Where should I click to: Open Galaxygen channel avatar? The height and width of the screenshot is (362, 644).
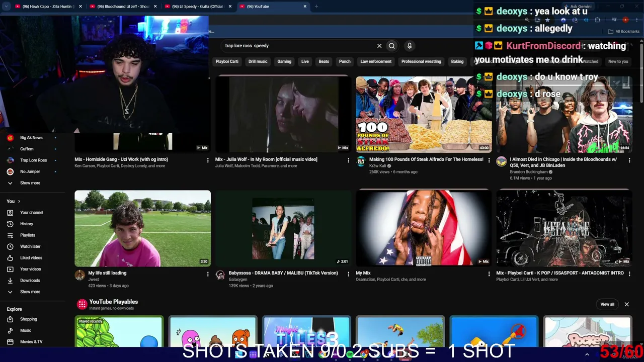(220, 275)
